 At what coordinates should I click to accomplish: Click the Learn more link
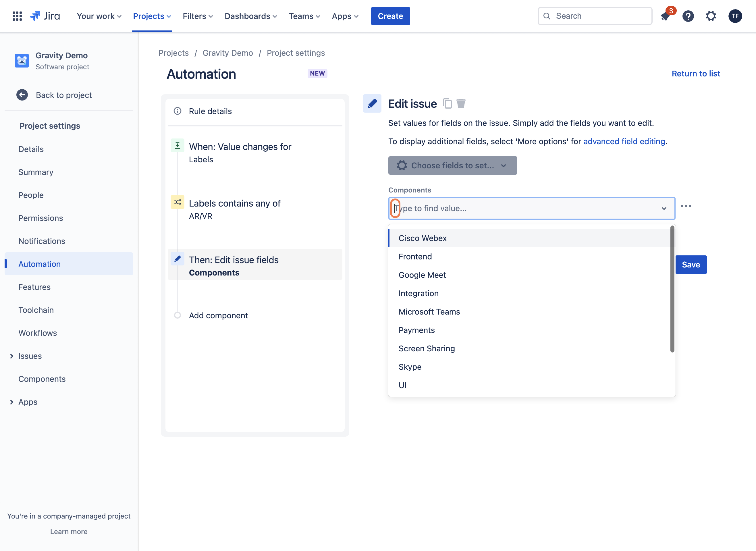69,532
